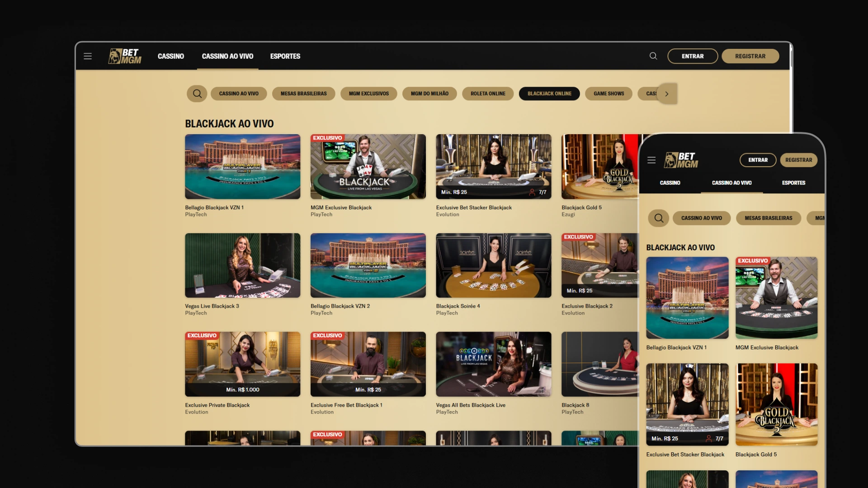Choose the BLACKJACK ONLINE category
868x488 pixels.
coord(549,94)
